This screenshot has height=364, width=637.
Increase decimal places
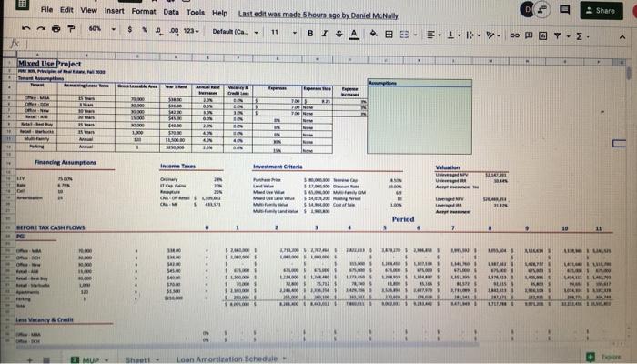click(x=174, y=31)
